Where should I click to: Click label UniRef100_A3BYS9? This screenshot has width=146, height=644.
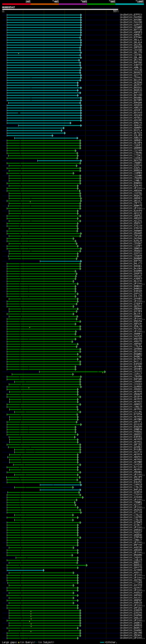point(131,65)
